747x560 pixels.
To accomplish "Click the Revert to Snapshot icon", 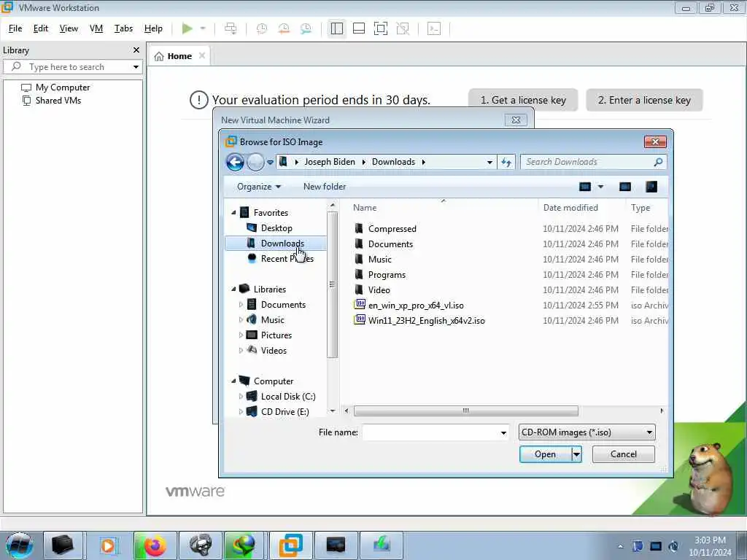I will pos(284,28).
